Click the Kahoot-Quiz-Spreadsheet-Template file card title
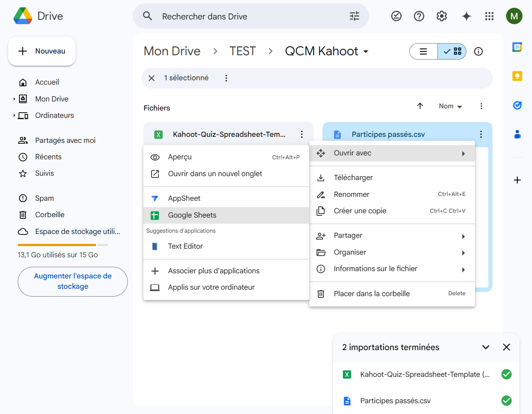 click(229, 134)
